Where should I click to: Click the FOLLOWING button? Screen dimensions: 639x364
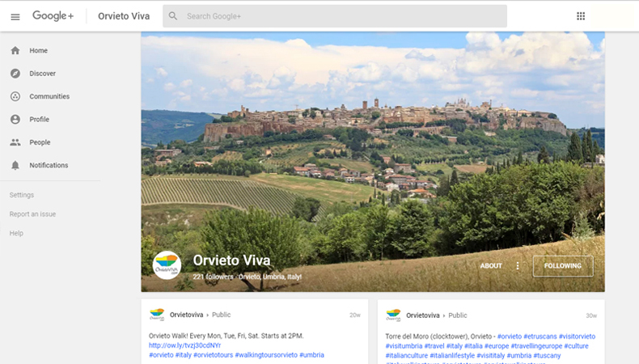click(563, 266)
